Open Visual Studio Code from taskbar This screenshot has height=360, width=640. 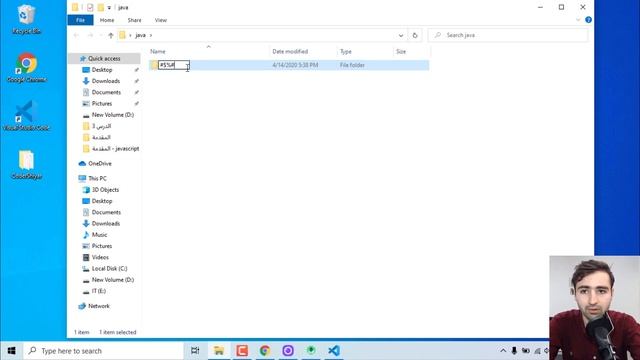(333, 351)
